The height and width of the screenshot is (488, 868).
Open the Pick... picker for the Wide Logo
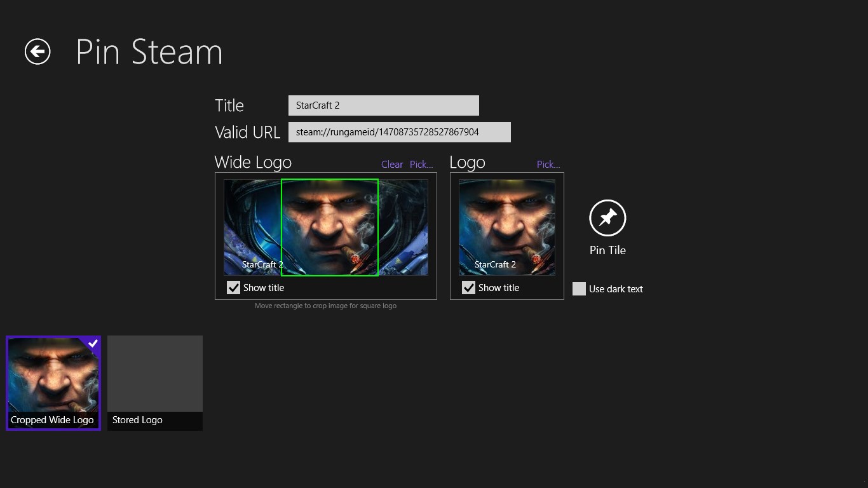(x=421, y=164)
